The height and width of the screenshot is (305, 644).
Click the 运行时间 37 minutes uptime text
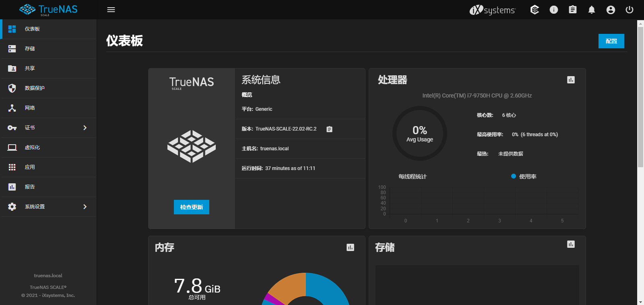(x=278, y=168)
